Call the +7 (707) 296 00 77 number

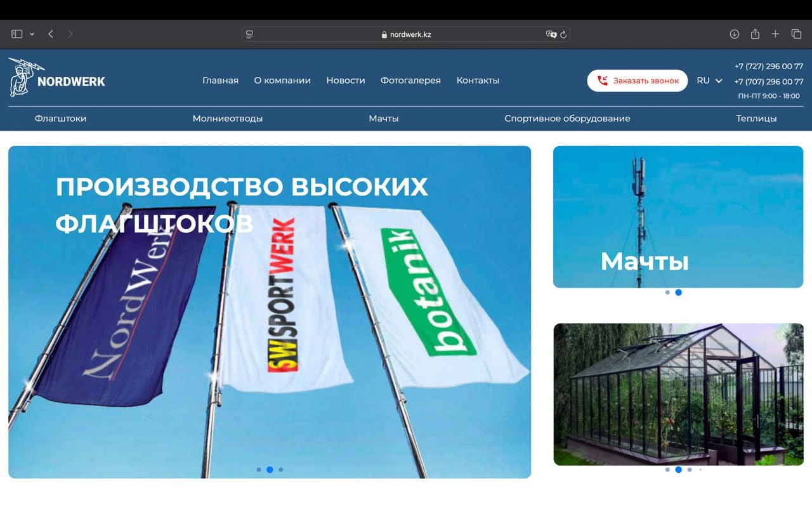coord(769,82)
